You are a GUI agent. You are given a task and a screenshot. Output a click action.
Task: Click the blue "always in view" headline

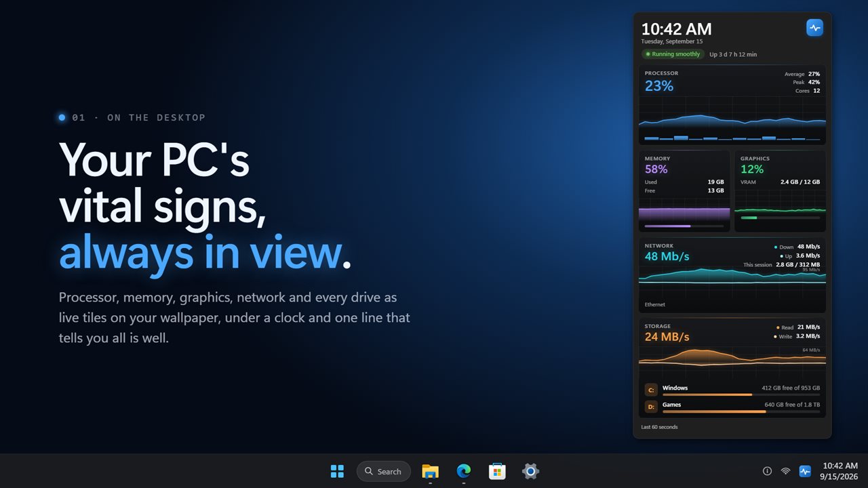[200, 252]
